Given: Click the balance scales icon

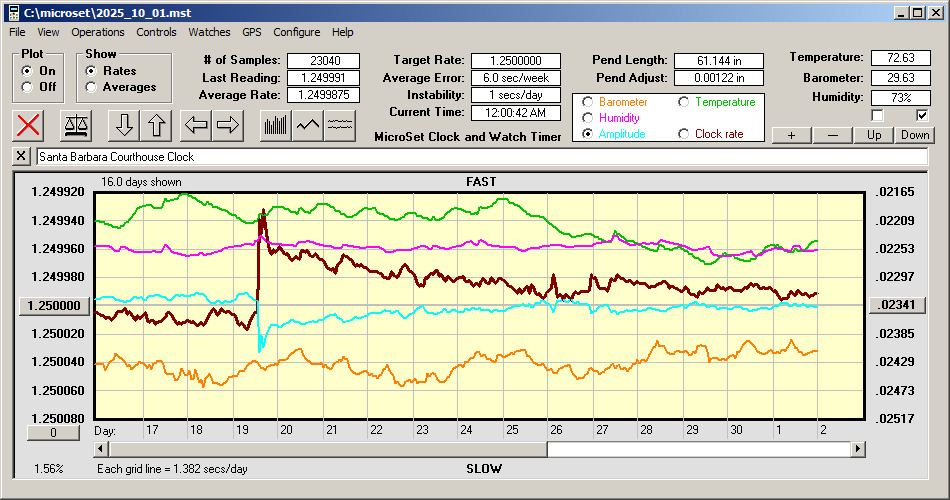Looking at the screenshot, I should (75, 125).
